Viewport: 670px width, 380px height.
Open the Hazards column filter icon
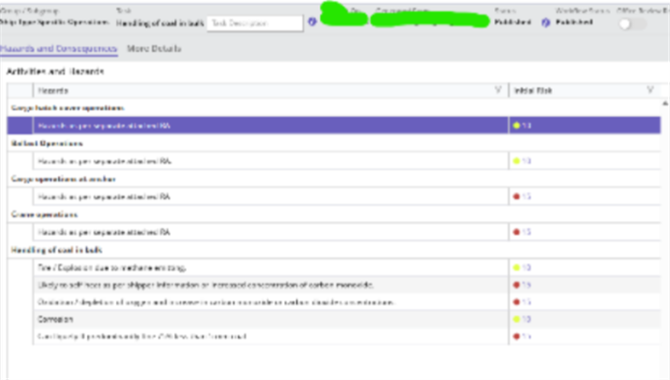pyautogui.click(x=498, y=90)
